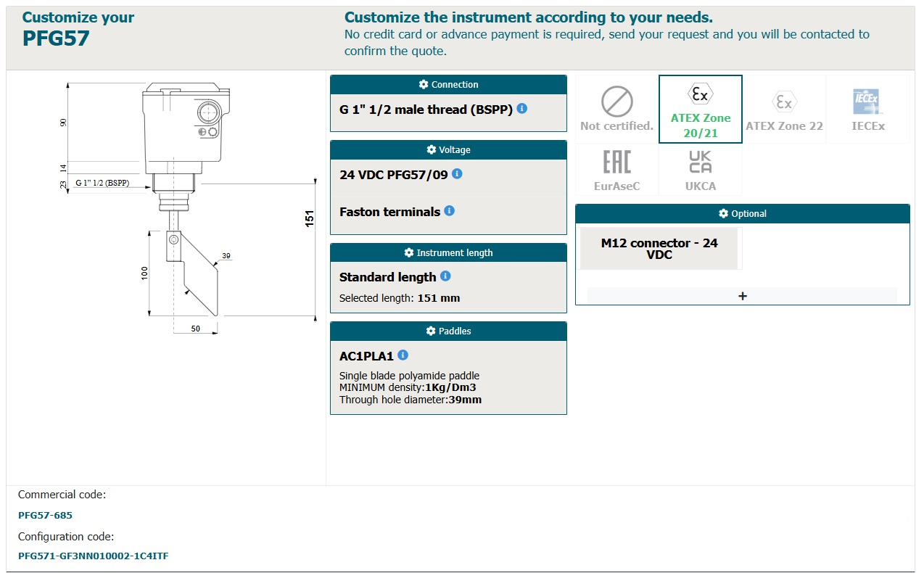Select the Not certified option
Image resolution: width=924 pixels, height=573 pixels.
click(616, 110)
